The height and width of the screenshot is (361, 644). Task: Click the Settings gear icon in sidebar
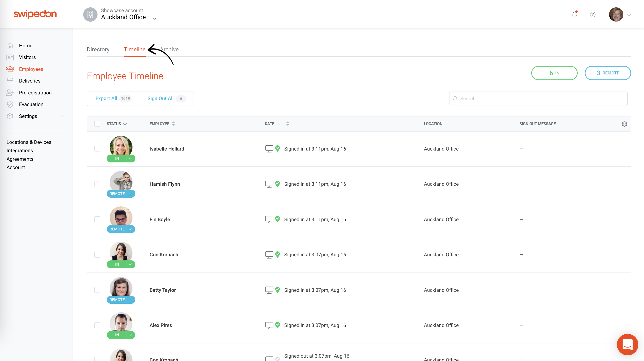(x=10, y=116)
